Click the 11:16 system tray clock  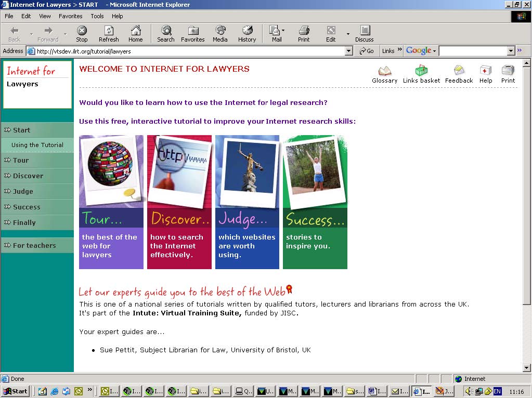(516, 392)
